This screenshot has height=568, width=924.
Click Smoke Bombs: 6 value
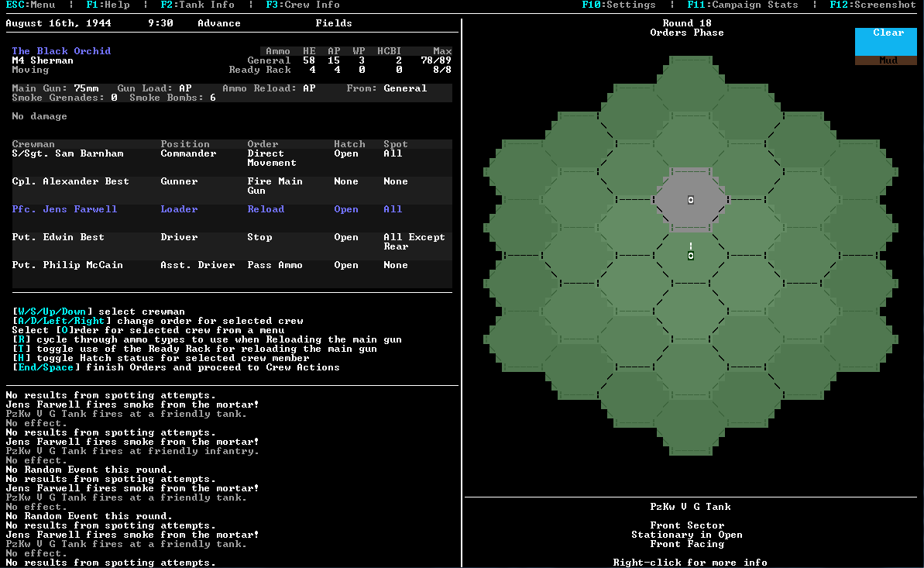[x=173, y=98]
